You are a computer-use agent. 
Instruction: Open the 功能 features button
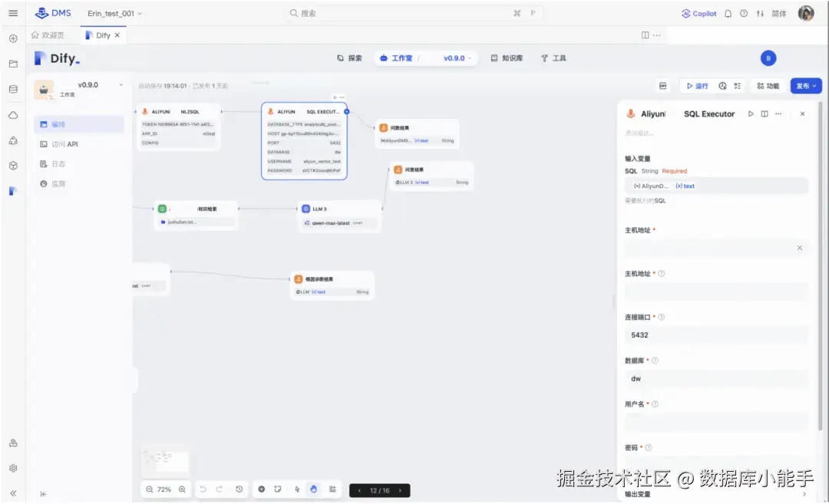coord(768,86)
